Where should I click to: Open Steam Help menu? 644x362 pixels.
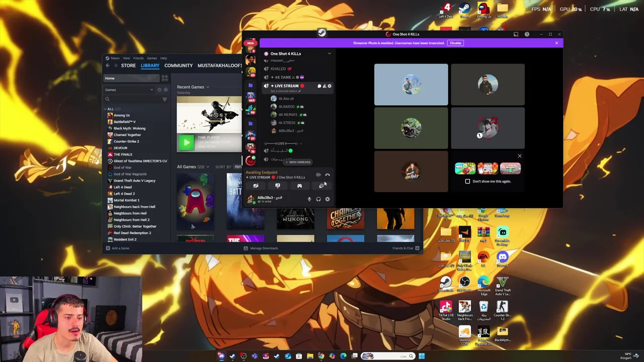pyautogui.click(x=164, y=58)
